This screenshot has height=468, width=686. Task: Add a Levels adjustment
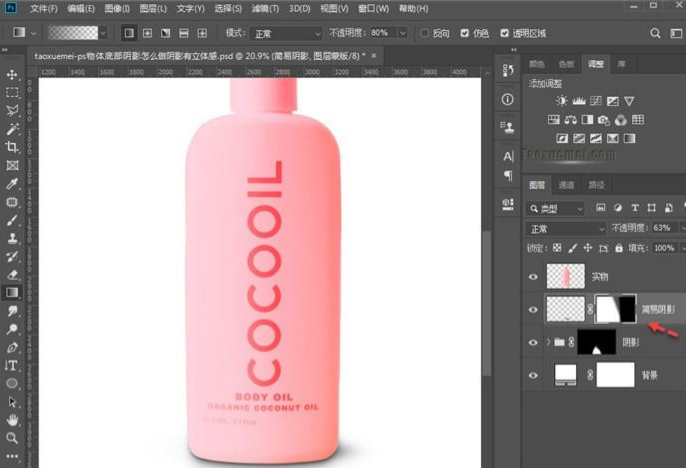pos(579,101)
